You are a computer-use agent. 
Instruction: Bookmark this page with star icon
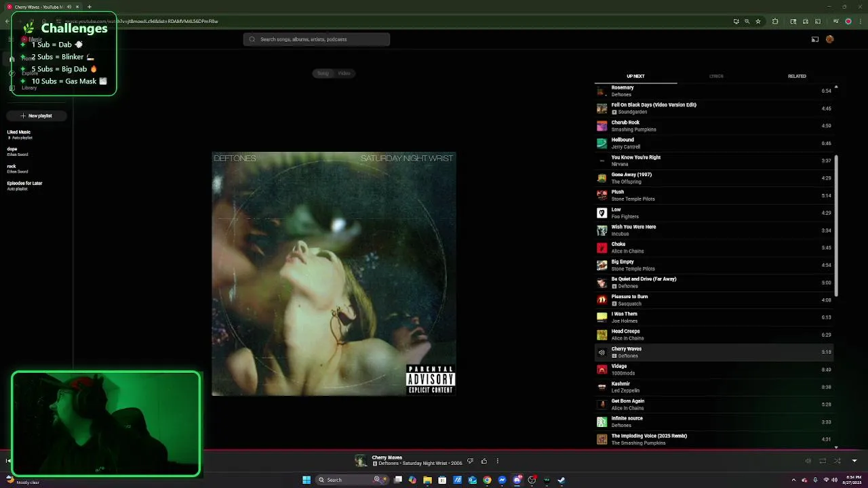[758, 21]
